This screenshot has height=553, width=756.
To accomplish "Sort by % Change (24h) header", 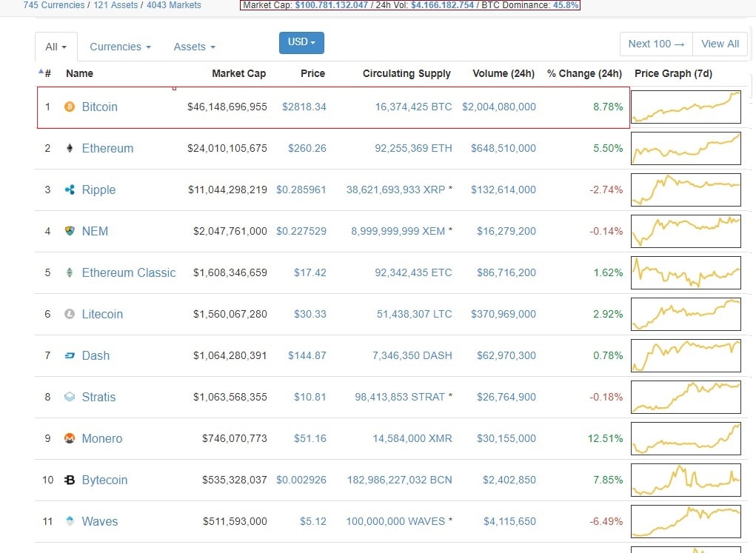I will click(x=584, y=73).
